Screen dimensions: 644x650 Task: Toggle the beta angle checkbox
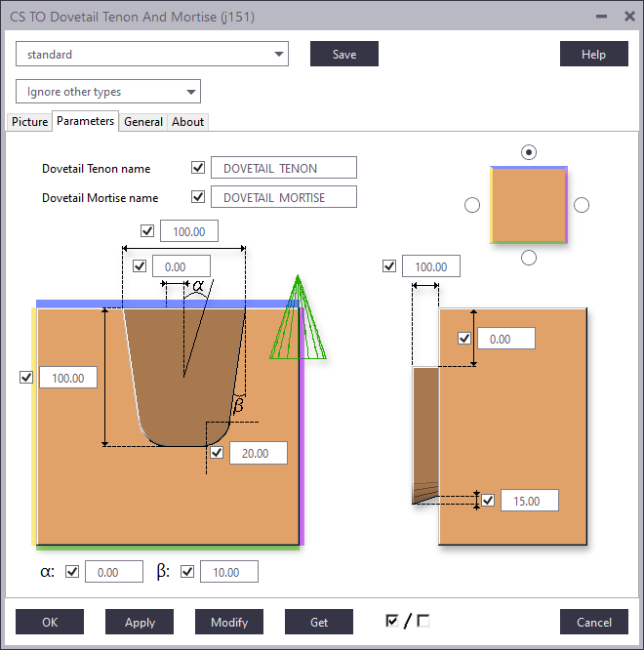point(187,572)
